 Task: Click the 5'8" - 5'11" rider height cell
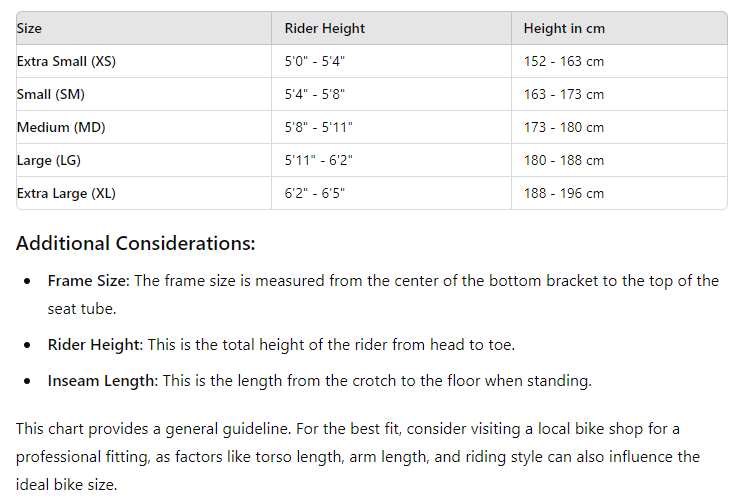click(319, 128)
